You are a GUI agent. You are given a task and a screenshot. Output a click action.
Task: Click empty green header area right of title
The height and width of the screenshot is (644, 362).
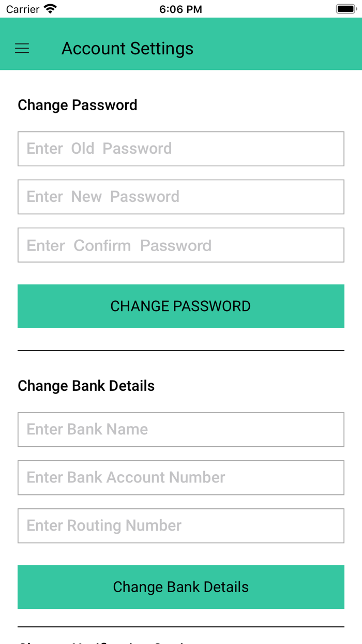click(x=279, y=49)
